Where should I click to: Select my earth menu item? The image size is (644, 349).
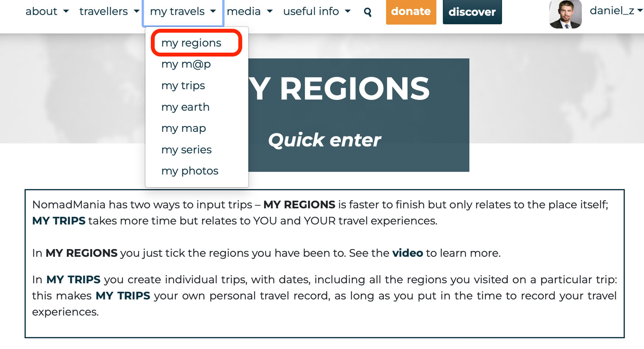pos(185,107)
